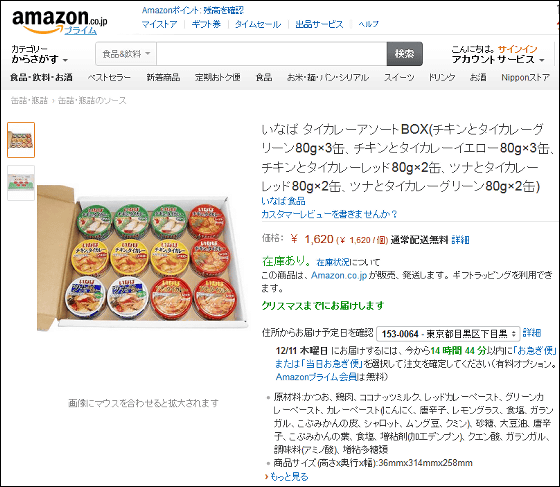
Task: Open the プライム link under the logo
Action: click(81, 30)
